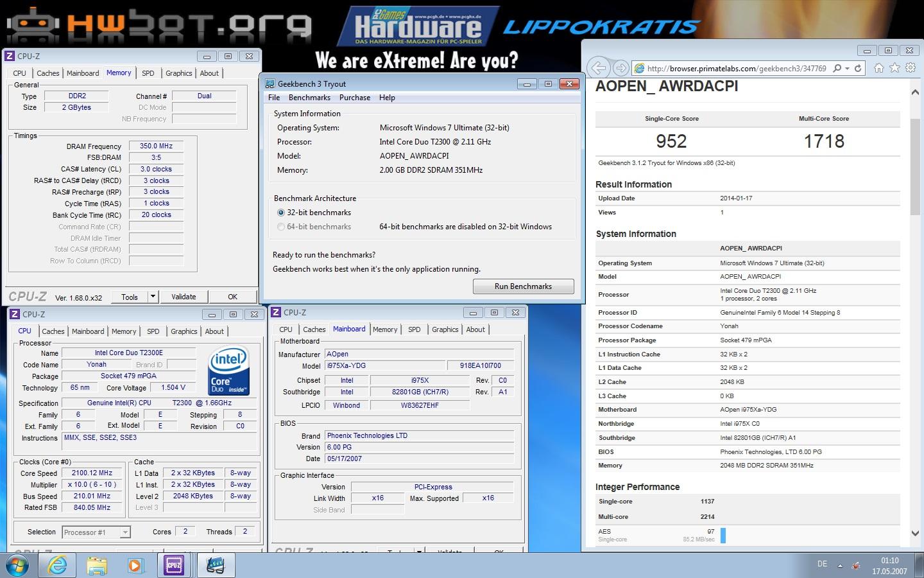Click the page icon before the browser URL
Screen dimensions: 924x578
pyautogui.click(x=639, y=68)
